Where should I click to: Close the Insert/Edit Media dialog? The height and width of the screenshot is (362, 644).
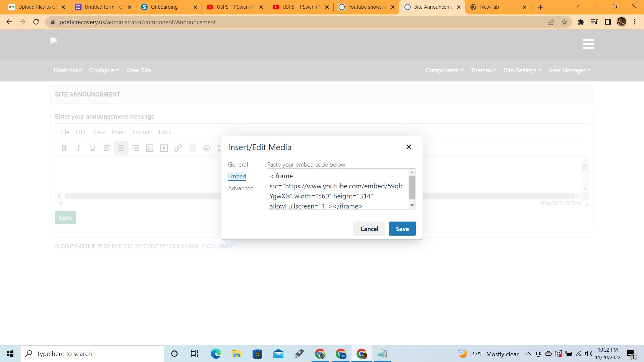tap(409, 147)
